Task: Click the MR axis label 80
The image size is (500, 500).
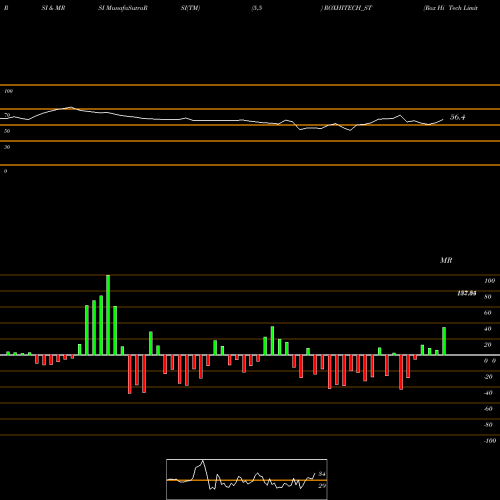Action: 488,297
